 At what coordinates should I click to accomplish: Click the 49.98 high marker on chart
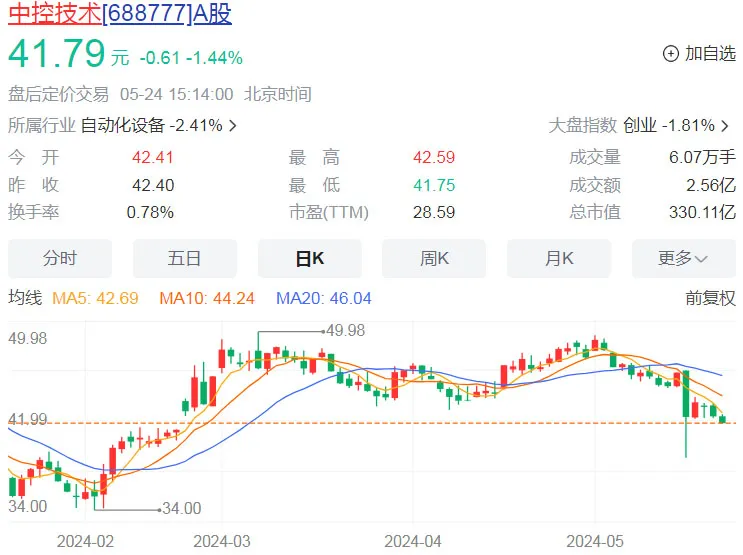pos(345,330)
